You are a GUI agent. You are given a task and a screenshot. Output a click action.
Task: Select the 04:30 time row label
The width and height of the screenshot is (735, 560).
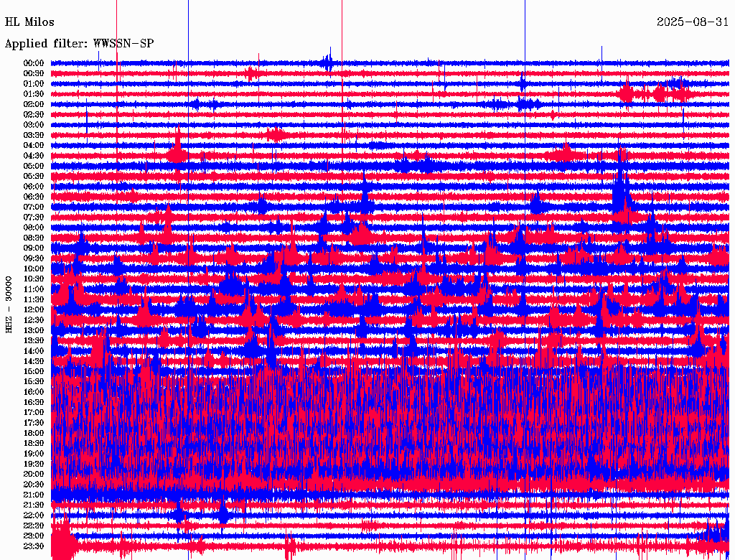click(34, 156)
